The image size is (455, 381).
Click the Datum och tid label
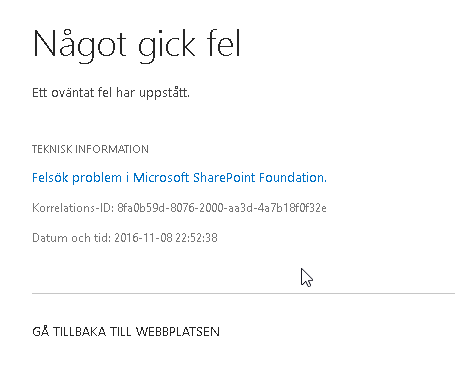pos(71,238)
